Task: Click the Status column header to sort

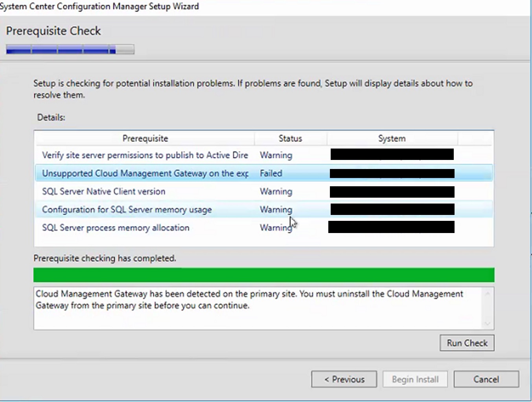Action: [x=290, y=138]
